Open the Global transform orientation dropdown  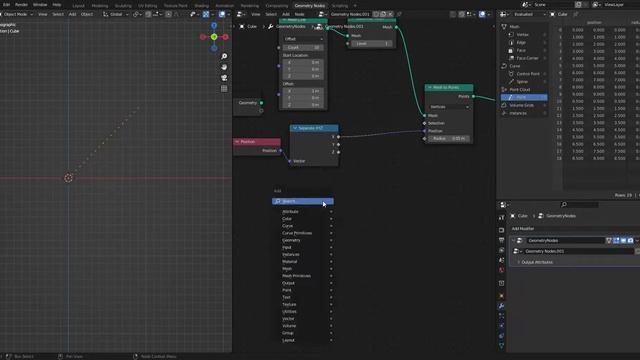click(x=116, y=14)
